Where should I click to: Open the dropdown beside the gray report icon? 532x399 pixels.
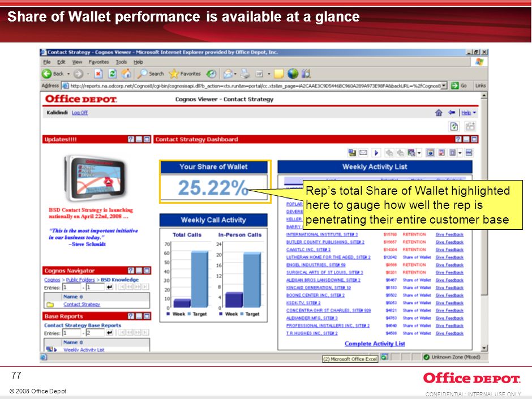coord(460,153)
